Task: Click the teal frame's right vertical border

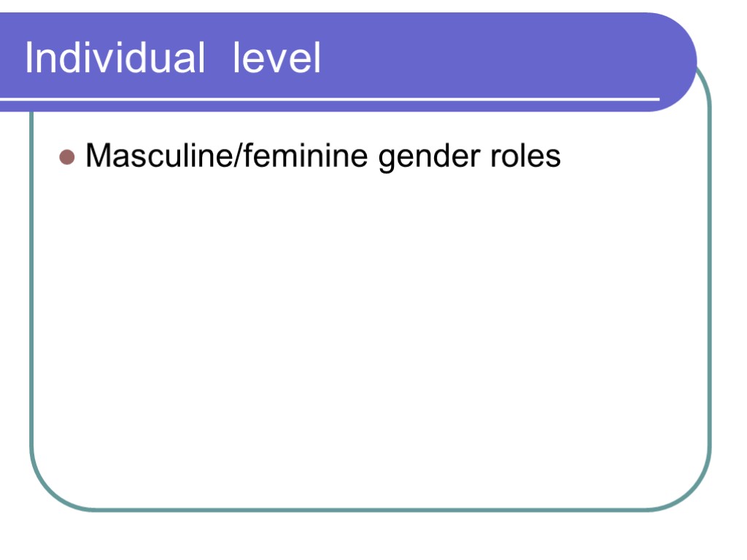Action: (x=709, y=292)
